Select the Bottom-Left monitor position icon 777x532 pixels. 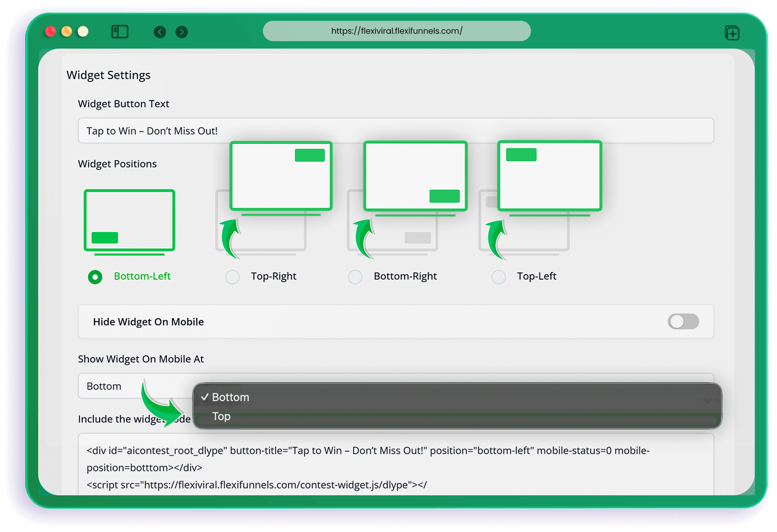129,221
